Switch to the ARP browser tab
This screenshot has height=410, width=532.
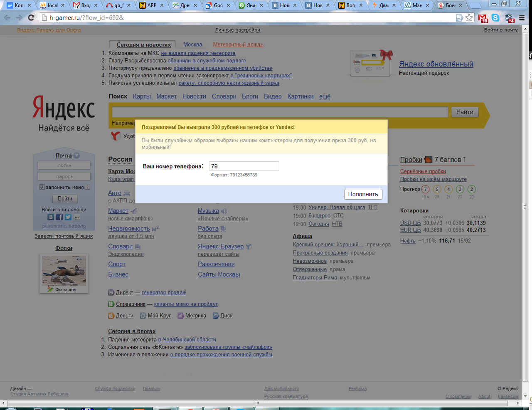152,5
